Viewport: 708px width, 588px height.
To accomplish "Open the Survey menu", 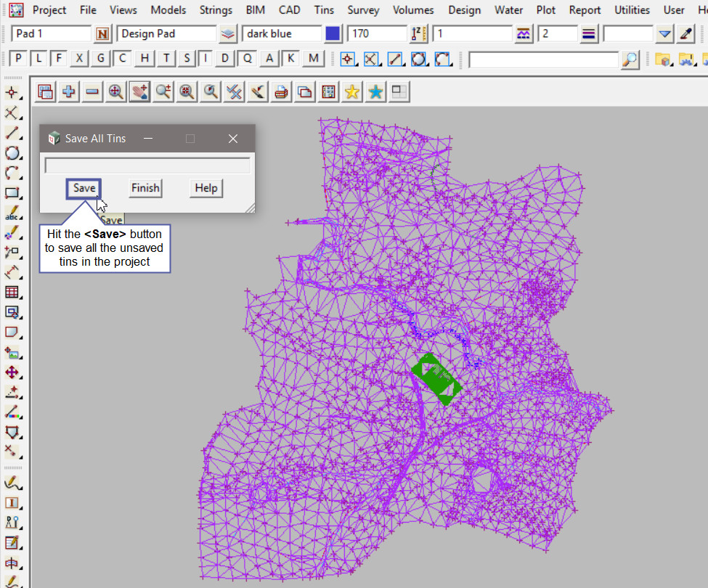I will tap(363, 10).
